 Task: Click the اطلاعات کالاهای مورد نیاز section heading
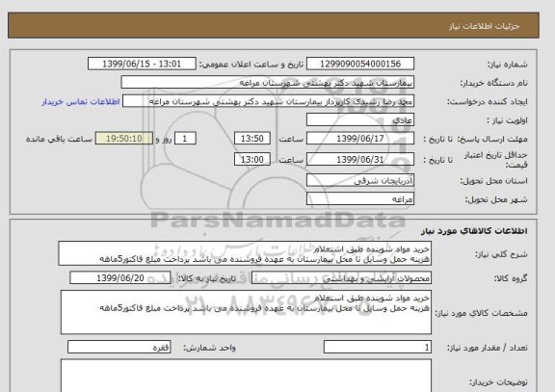pyautogui.click(x=474, y=231)
